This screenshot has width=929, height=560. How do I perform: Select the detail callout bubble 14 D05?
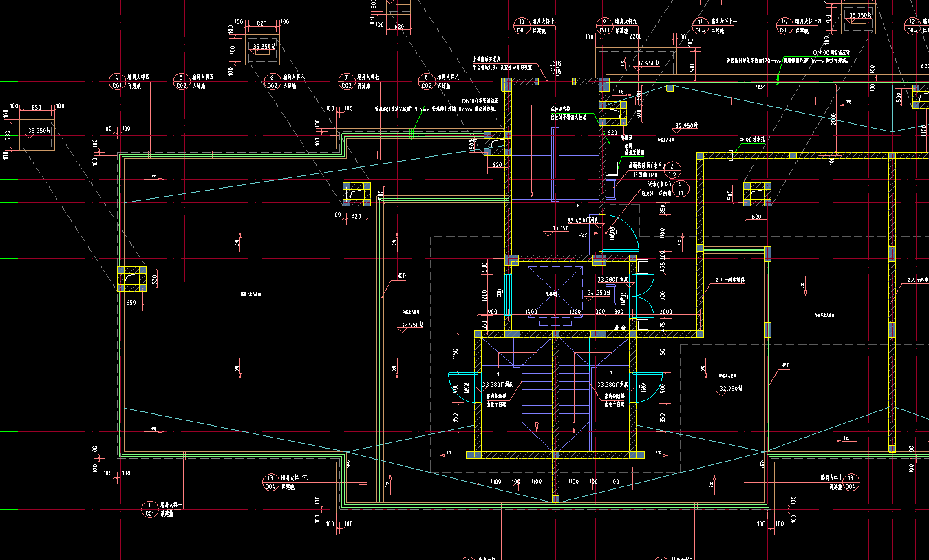pyautogui.click(x=784, y=26)
